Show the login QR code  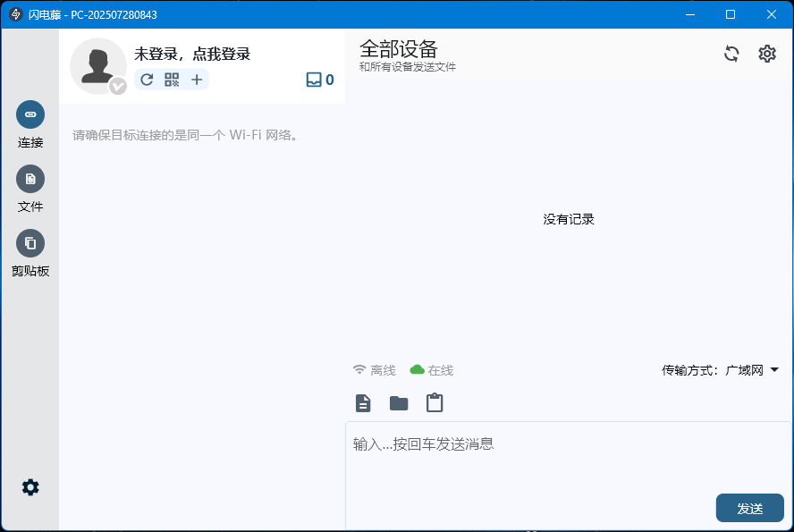172,79
